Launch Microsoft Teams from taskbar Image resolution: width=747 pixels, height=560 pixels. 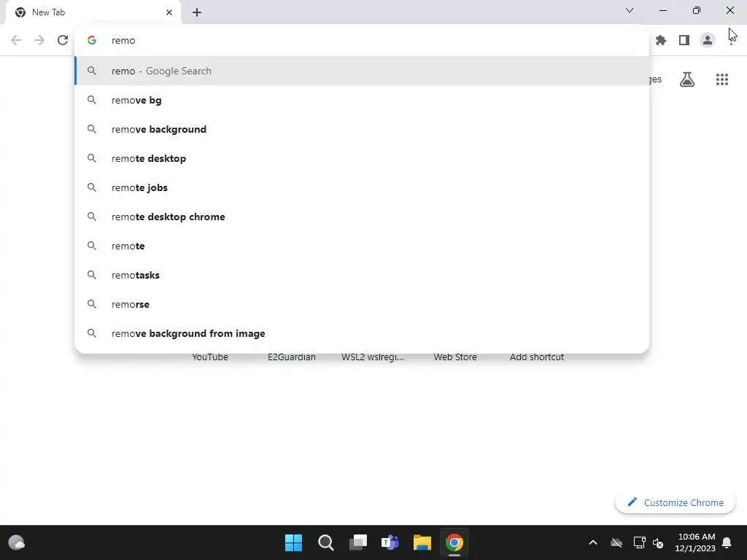pyautogui.click(x=390, y=542)
